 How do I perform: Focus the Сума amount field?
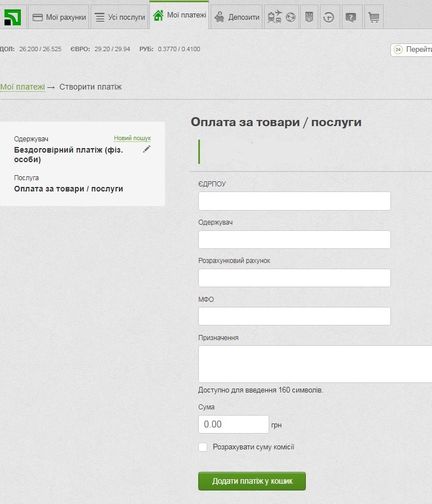coord(233,424)
